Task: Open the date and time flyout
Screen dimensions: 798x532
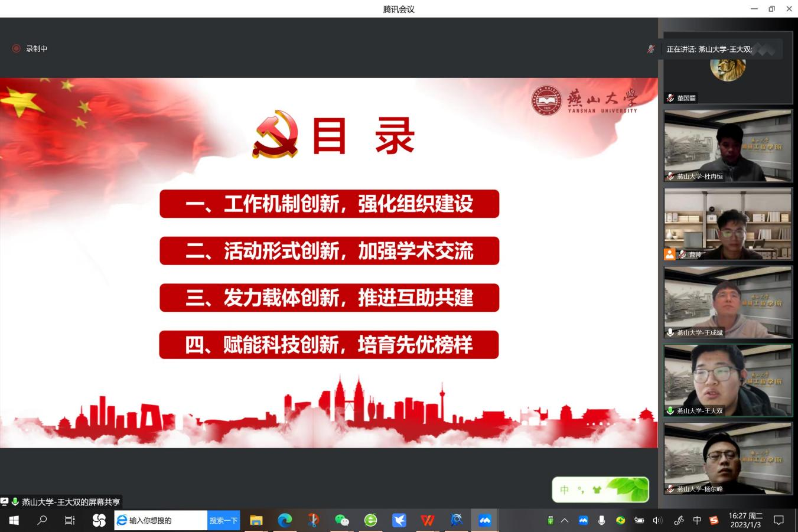Action: click(x=745, y=520)
